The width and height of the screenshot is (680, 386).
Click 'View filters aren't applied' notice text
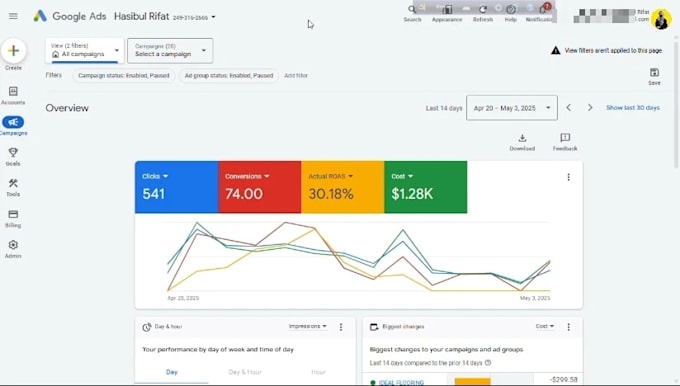(x=613, y=51)
